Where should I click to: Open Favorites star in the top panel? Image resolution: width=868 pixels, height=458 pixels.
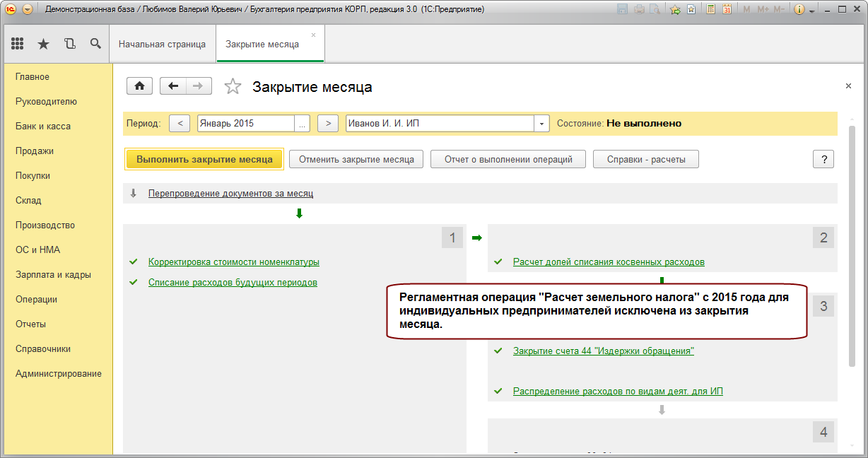(x=43, y=44)
